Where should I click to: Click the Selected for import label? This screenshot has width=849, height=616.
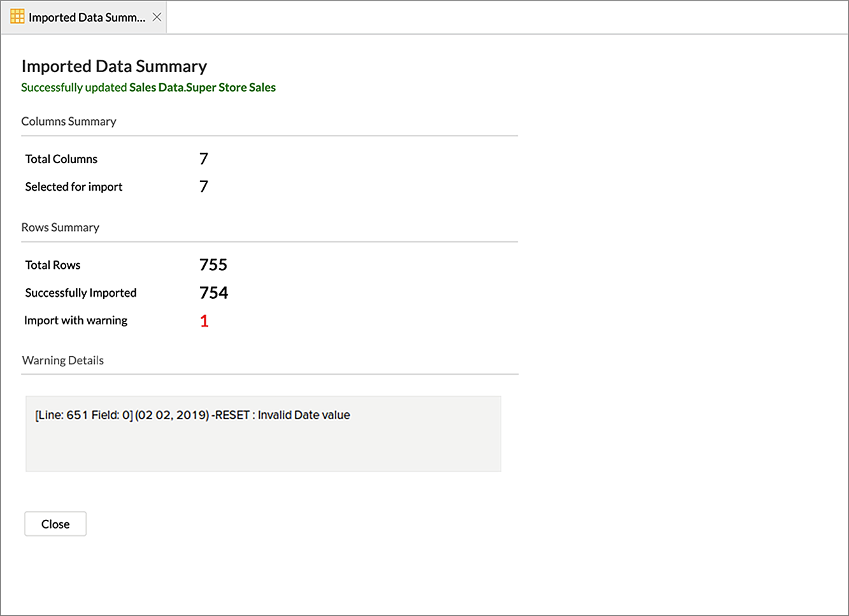tap(74, 187)
